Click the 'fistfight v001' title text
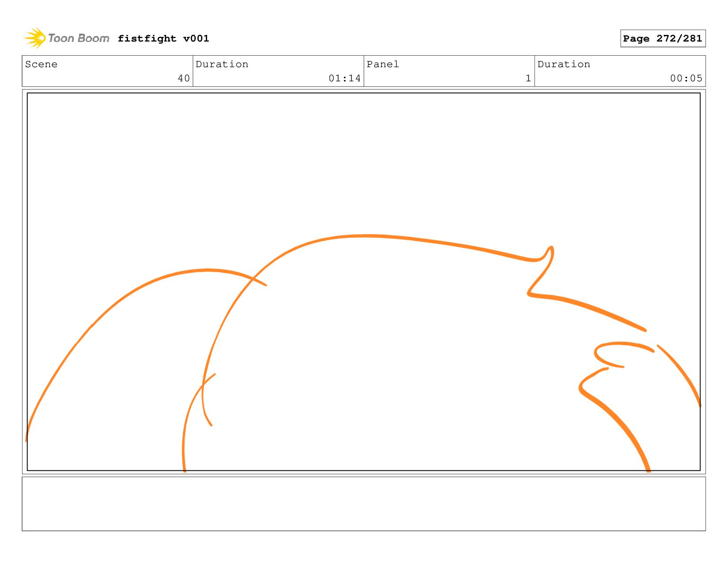The width and height of the screenshot is (728, 564). (163, 38)
